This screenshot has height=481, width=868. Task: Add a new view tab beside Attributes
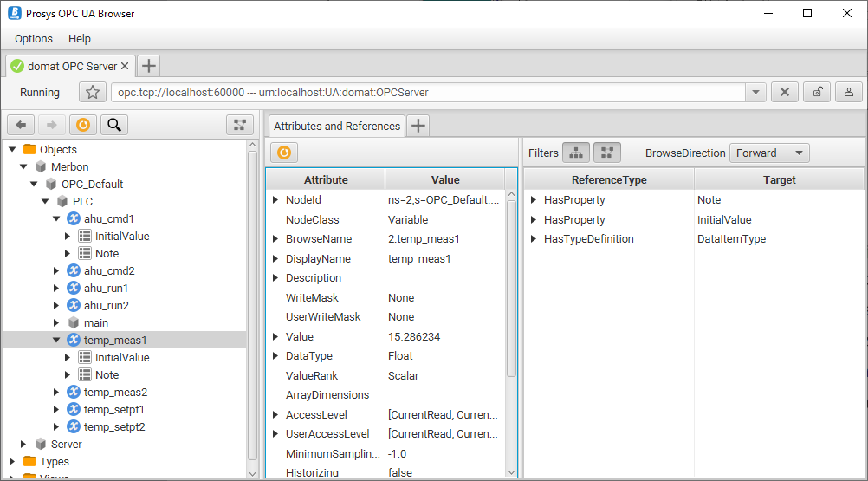[x=418, y=126]
